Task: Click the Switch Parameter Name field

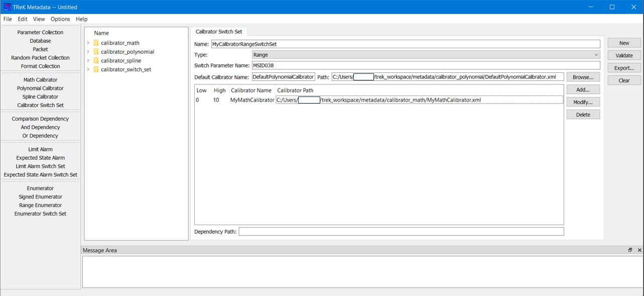Action: click(426, 65)
